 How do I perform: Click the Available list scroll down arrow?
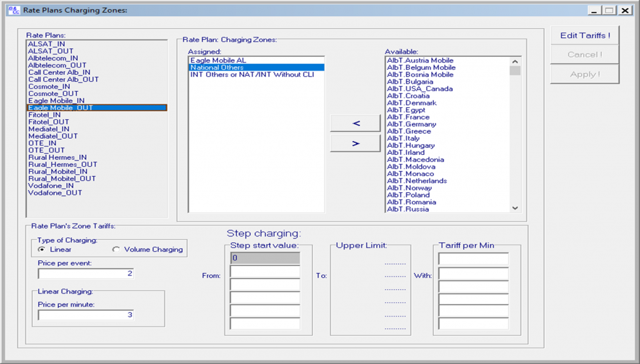coord(515,208)
